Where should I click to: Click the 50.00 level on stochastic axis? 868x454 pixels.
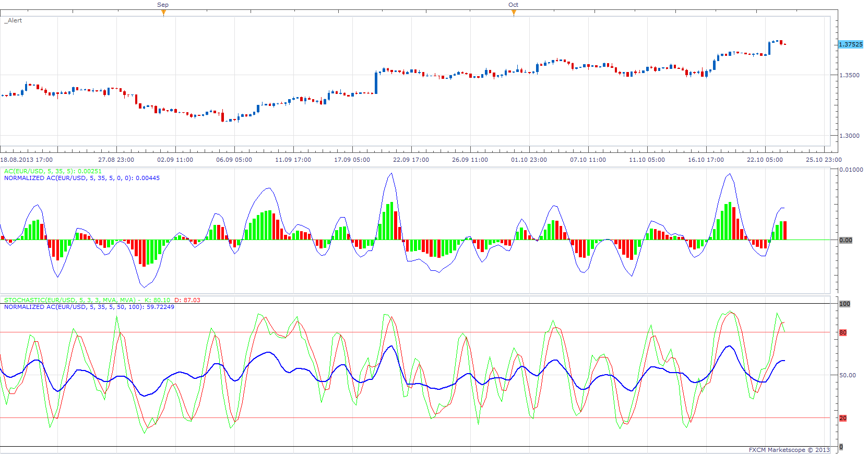(847, 375)
